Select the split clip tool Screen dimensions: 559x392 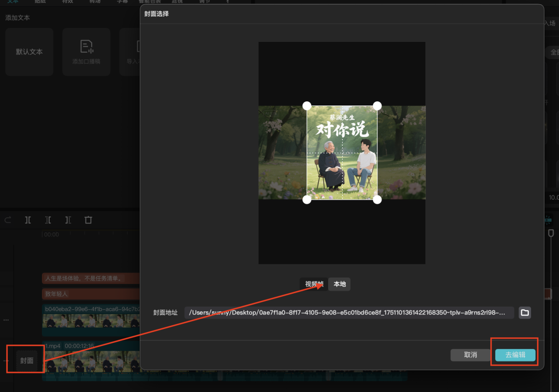[28, 220]
